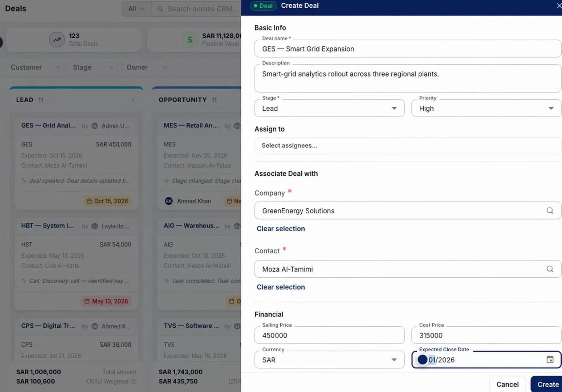Image resolution: width=562 pixels, height=392 pixels.
Task: Edit the Description text area
Action: coord(408,78)
